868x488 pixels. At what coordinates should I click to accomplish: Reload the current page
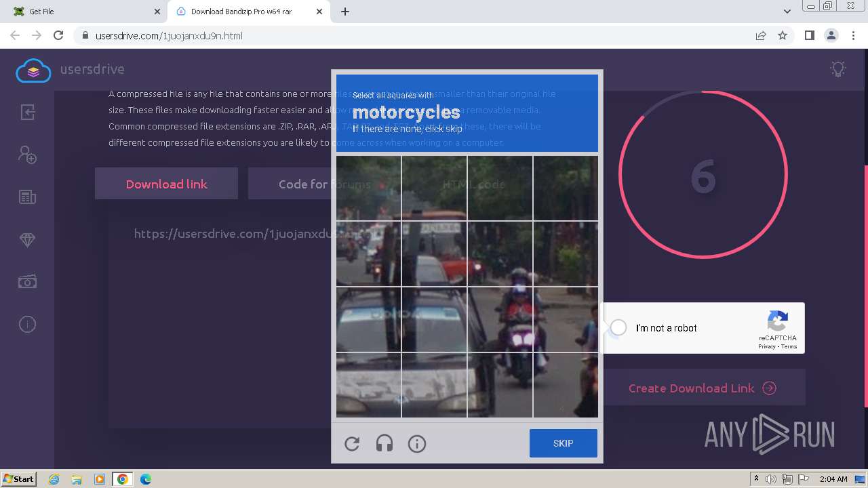pyautogui.click(x=58, y=35)
